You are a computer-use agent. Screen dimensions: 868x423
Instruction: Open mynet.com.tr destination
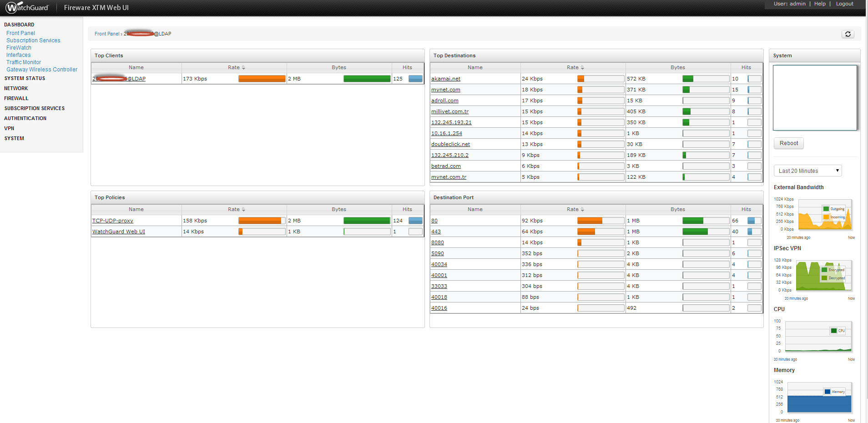449,177
